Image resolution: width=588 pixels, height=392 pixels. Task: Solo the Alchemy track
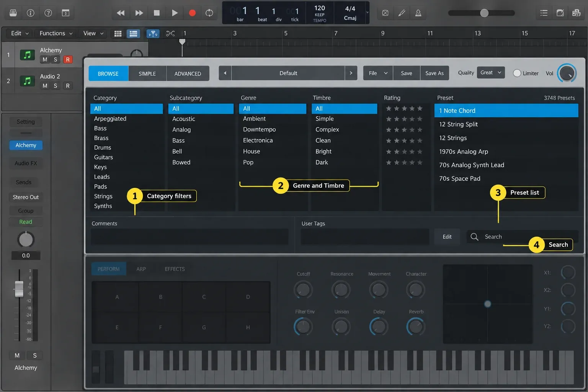click(56, 59)
